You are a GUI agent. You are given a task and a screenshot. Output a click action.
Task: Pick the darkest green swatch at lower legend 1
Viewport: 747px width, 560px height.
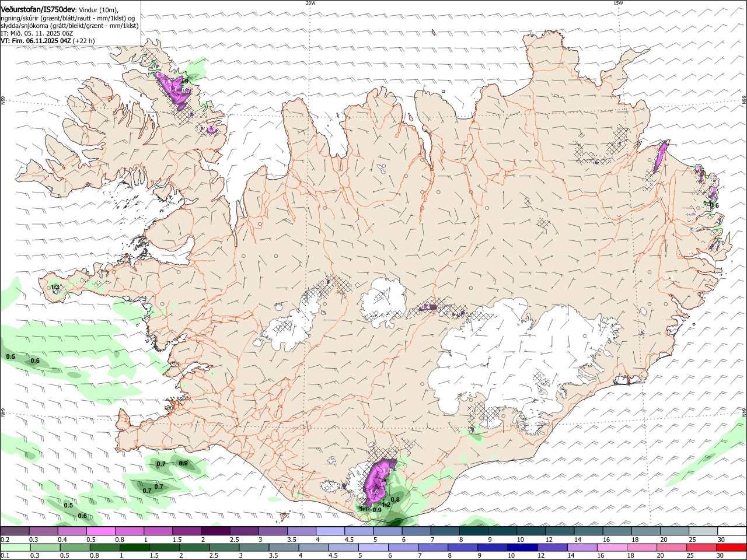pyautogui.click(x=134, y=548)
